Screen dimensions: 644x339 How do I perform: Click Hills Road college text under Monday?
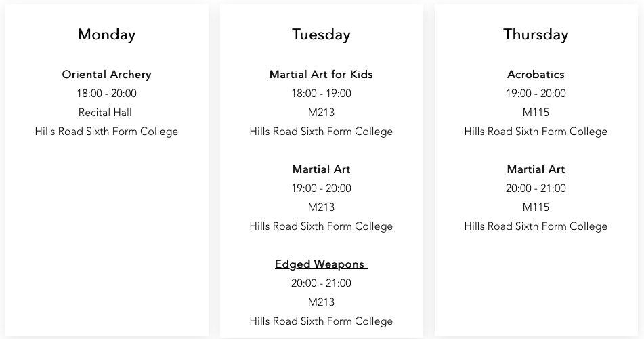(x=106, y=132)
